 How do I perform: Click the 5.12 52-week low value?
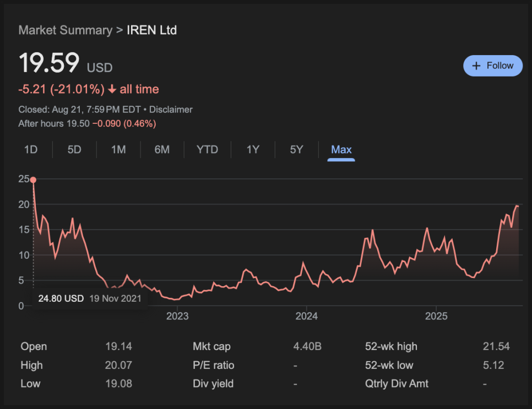(493, 365)
